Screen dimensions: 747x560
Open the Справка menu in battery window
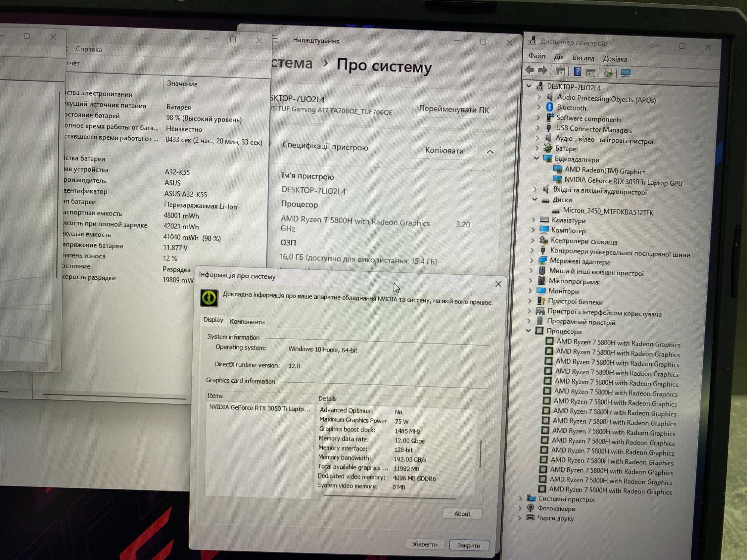coord(89,49)
